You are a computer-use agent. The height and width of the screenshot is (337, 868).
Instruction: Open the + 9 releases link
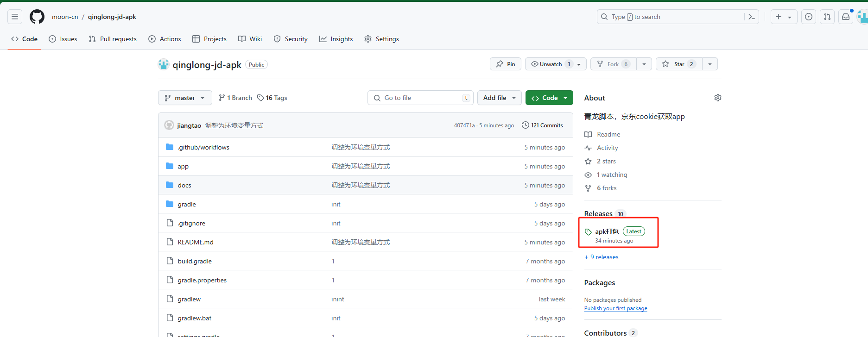point(602,257)
